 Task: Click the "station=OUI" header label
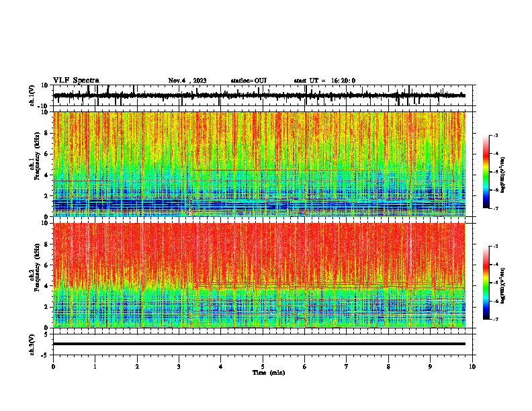[249, 81]
